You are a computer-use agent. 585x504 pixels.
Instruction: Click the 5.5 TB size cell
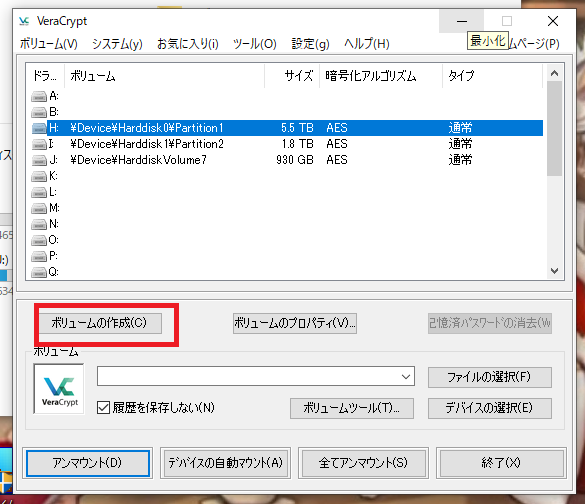[297, 128]
